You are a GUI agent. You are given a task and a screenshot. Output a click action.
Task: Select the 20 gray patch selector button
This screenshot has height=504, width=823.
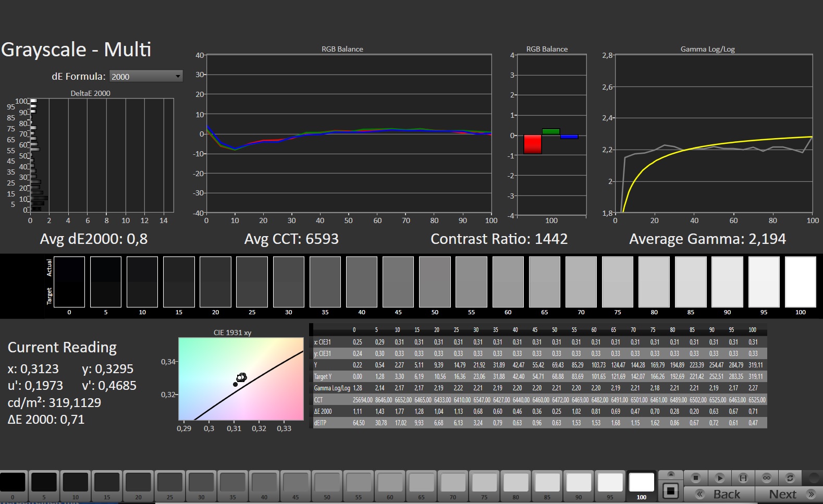click(138, 486)
